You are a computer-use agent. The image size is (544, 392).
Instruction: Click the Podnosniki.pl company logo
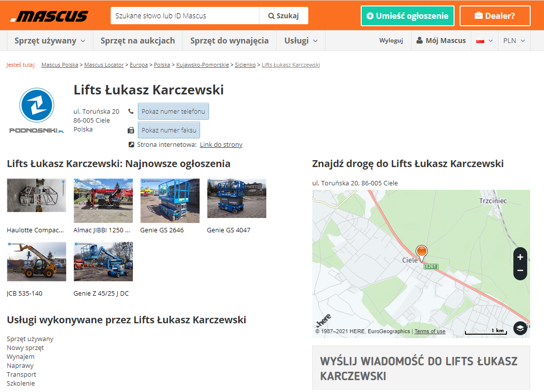[x=37, y=110]
